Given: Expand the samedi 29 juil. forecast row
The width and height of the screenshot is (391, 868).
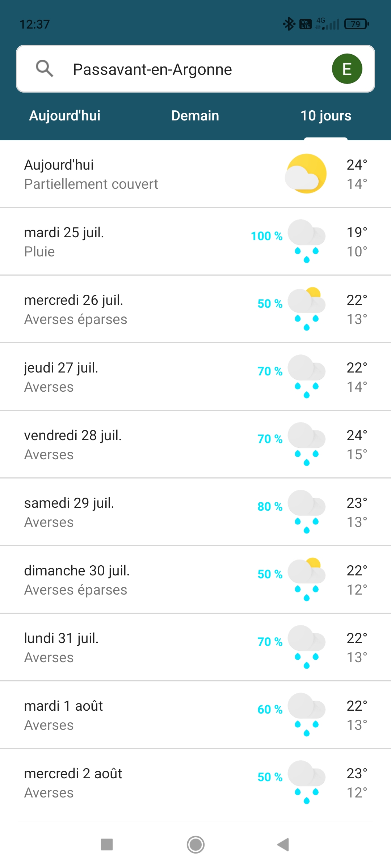Looking at the screenshot, I should tap(145, 512).
